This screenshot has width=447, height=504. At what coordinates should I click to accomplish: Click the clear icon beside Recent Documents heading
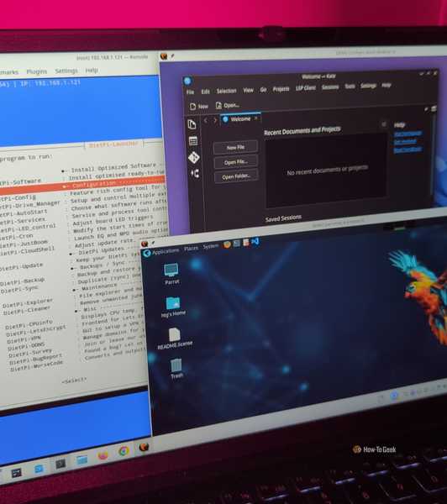point(384,124)
